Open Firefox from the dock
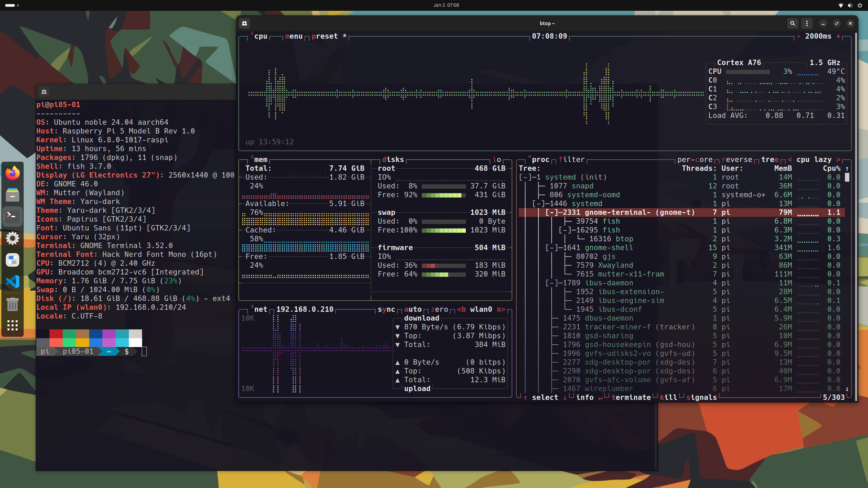This screenshot has width=868, height=488. (13, 173)
